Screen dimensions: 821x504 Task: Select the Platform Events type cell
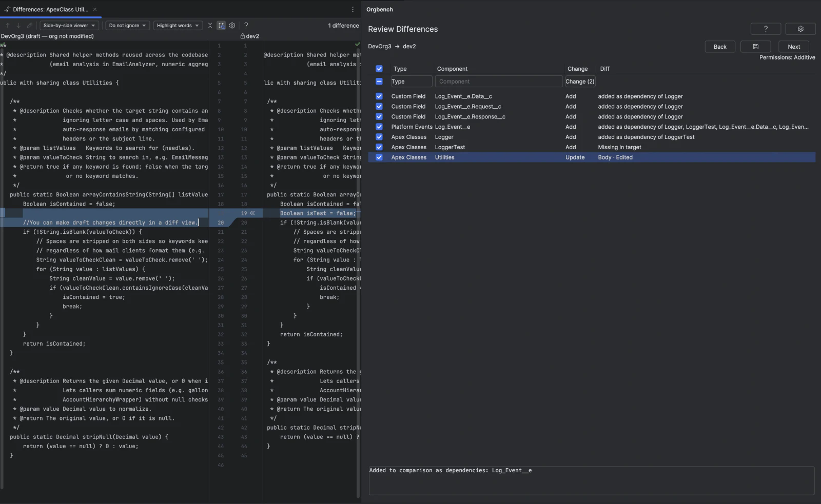412,127
